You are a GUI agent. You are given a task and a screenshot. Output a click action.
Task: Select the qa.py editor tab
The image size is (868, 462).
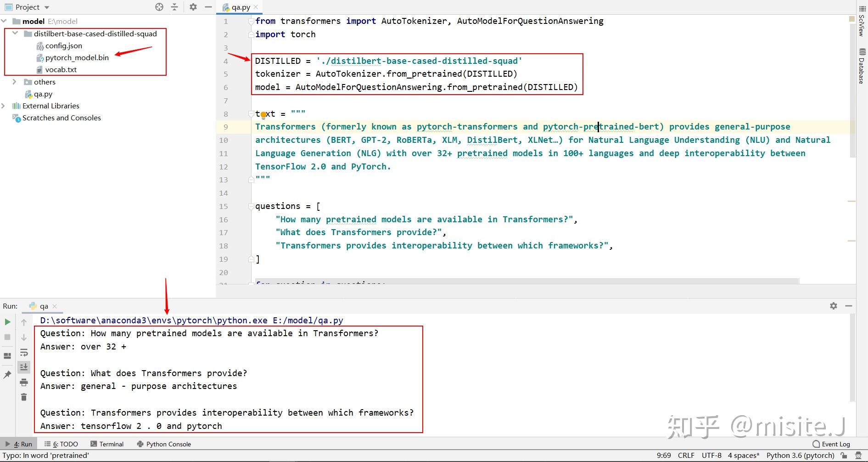tap(241, 7)
